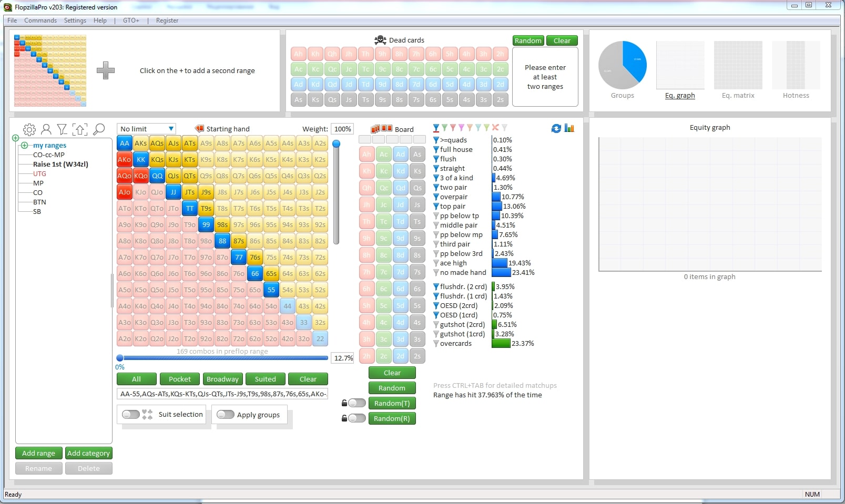Screen dimensions: 845x504
Task: Click the small green plus above my ranges
Action: click(15, 138)
